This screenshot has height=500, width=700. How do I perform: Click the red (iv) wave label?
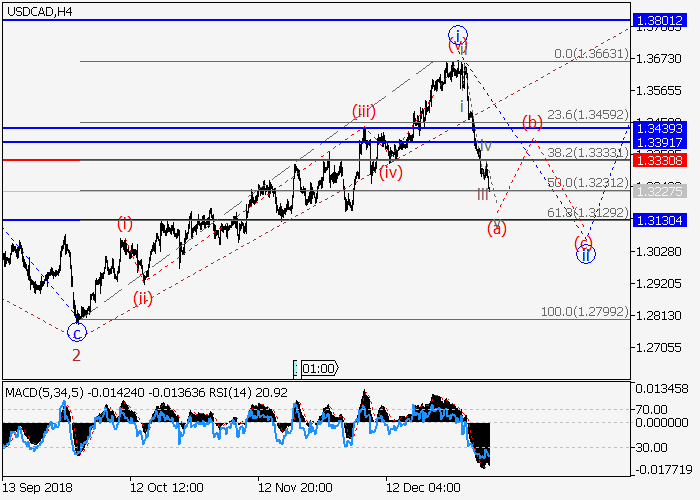(391, 172)
